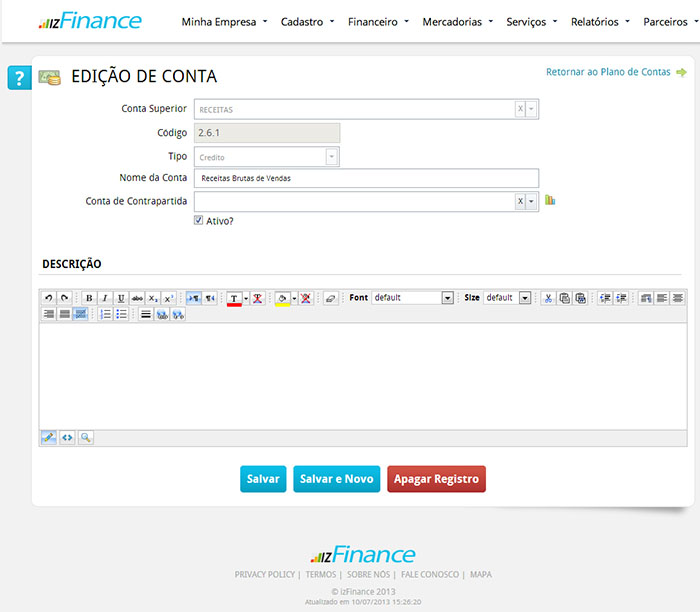Open the preview magnifier icon below the editor
The height and width of the screenshot is (612, 700).
[86, 437]
